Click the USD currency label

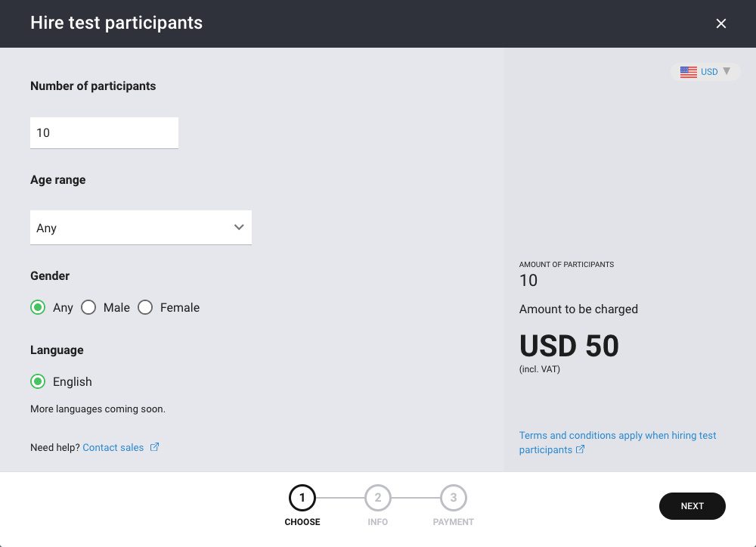pyautogui.click(x=709, y=72)
